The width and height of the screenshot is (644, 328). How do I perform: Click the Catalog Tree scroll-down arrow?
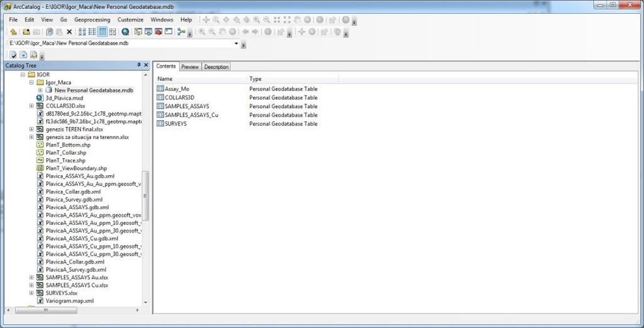tap(145, 302)
